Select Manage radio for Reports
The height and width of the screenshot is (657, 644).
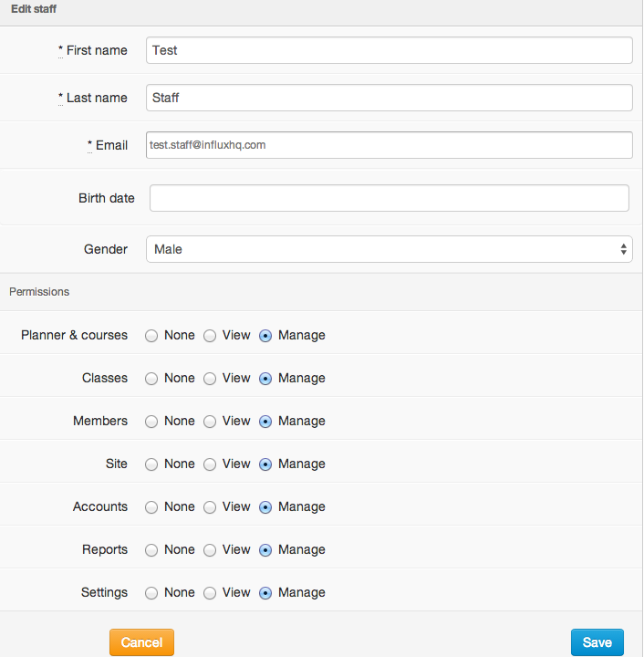coord(265,550)
